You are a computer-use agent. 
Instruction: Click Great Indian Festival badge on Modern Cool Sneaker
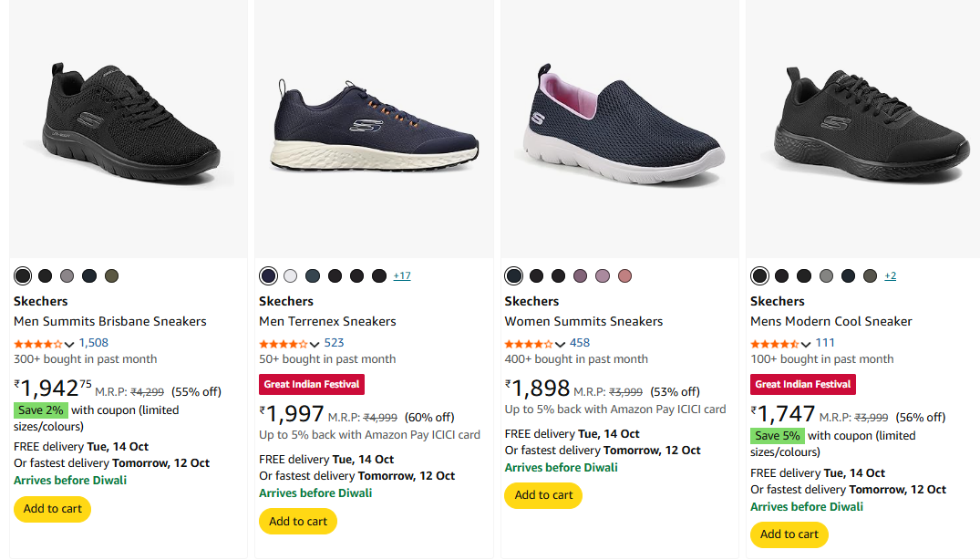pos(803,384)
